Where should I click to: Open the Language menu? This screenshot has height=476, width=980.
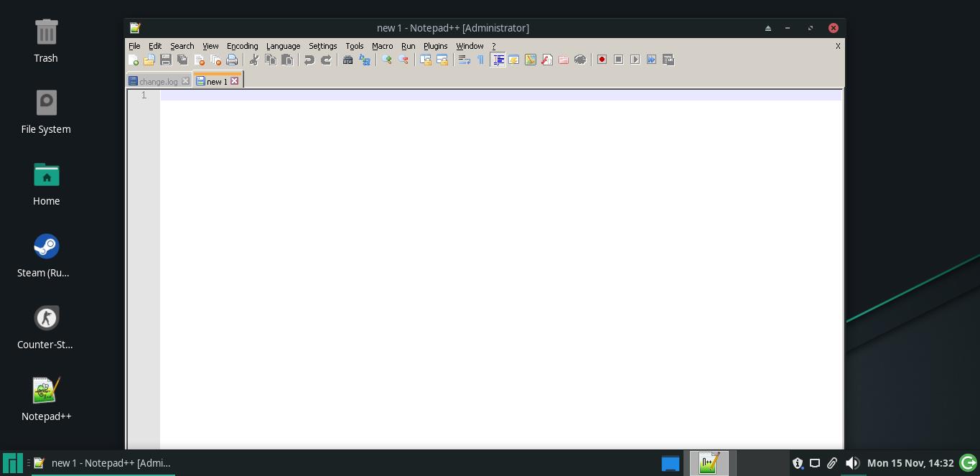[x=284, y=46]
